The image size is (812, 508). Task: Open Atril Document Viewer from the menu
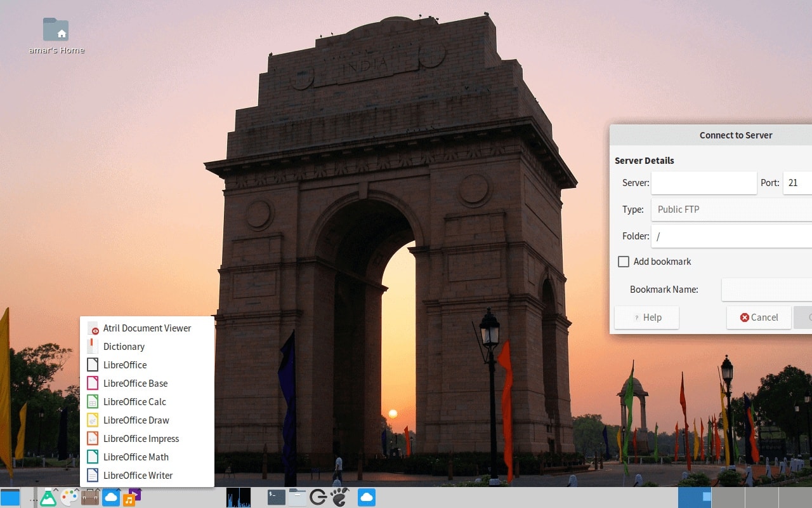coord(147,328)
